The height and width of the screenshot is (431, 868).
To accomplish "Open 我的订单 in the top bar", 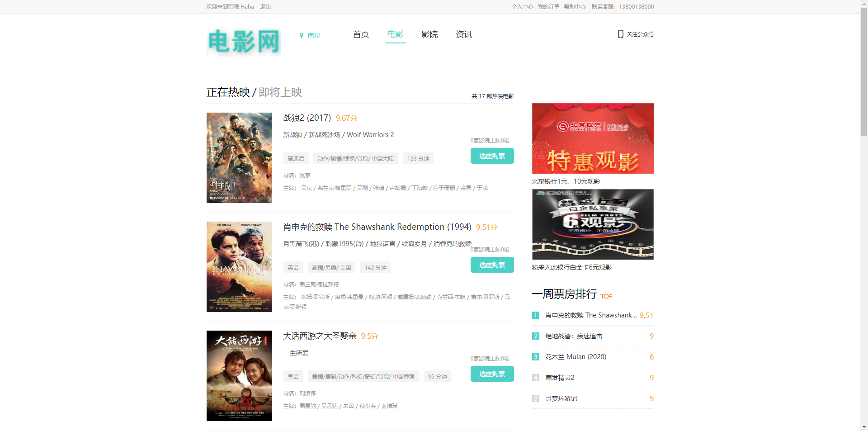I will pyautogui.click(x=548, y=7).
